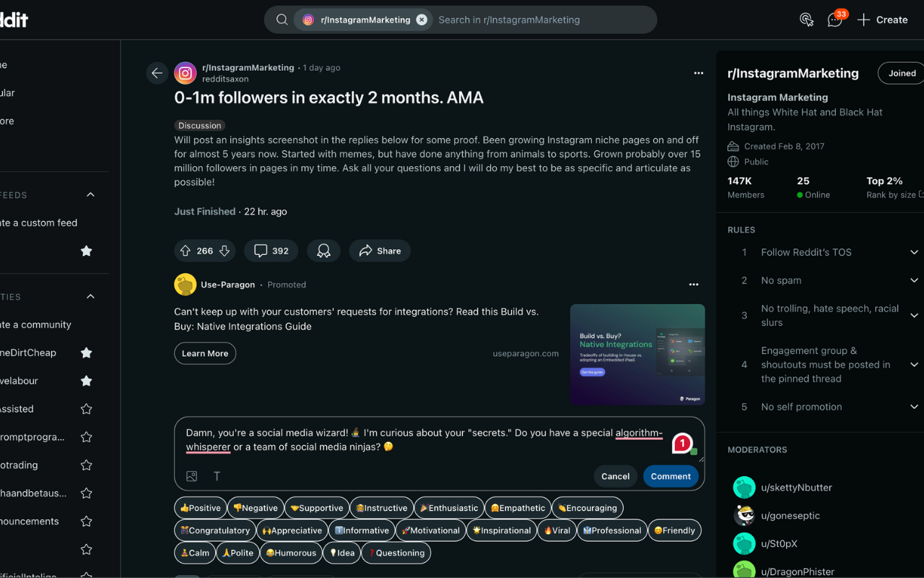The image size is (924, 578).
Task: Click the award icon on the post
Action: click(x=323, y=251)
